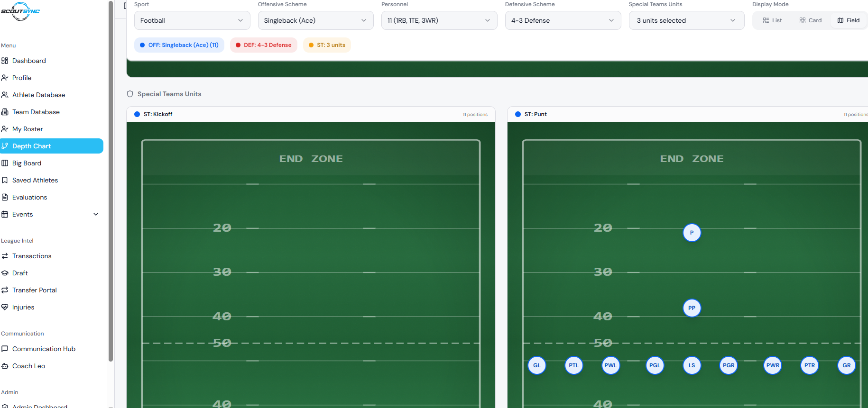The width and height of the screenshot is (868, 408).
Task: Click the ST: Kickoff card header
Action: click(x=311, y=114)
